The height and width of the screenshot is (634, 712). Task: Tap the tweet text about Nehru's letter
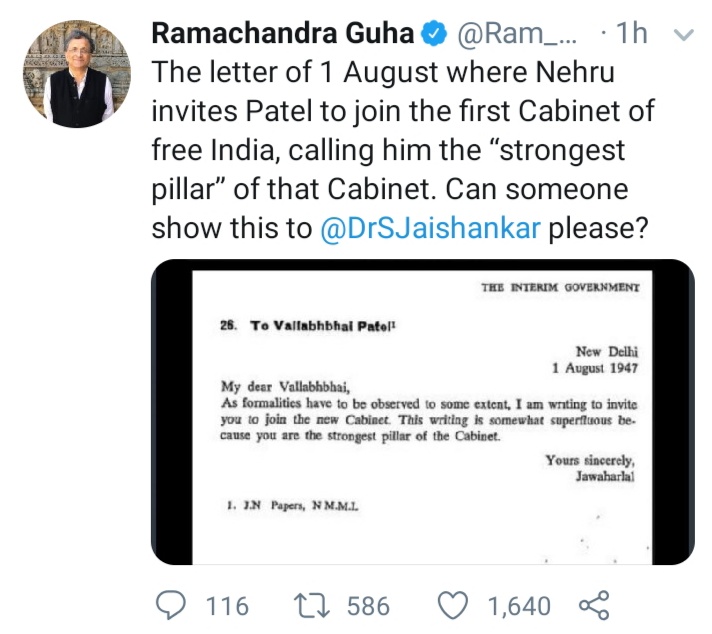[402, 150]
